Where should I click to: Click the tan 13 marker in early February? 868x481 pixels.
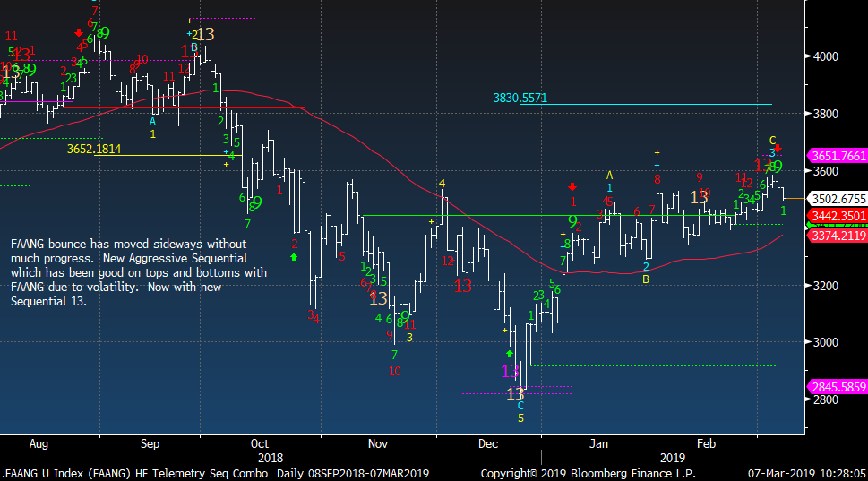[699, 198]
